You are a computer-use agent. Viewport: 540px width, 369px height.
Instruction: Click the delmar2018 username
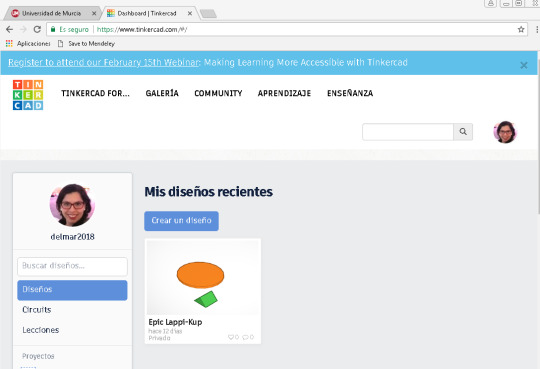click(72, 237)
